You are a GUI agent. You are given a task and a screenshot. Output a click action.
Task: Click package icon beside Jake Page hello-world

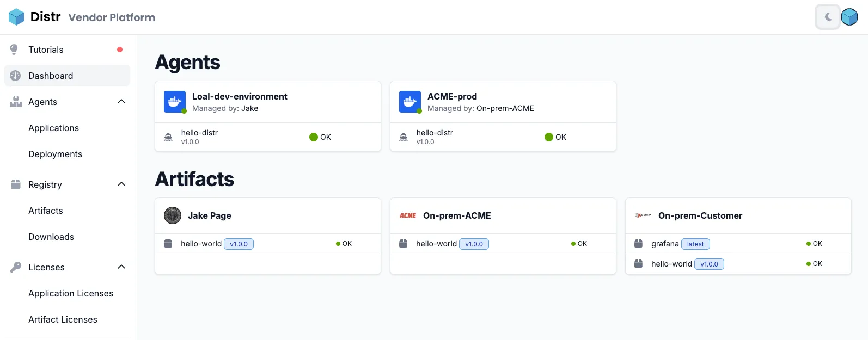(168, 244)
